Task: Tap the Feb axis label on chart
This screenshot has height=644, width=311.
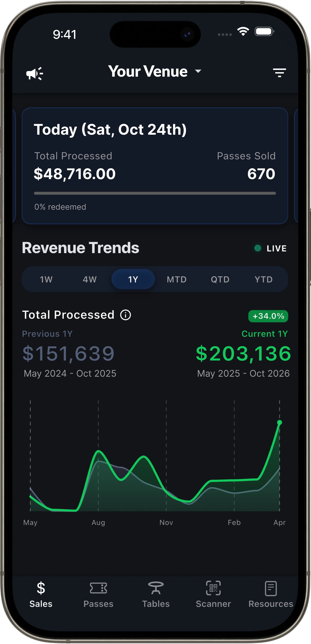Action: (x=234, y=522)
